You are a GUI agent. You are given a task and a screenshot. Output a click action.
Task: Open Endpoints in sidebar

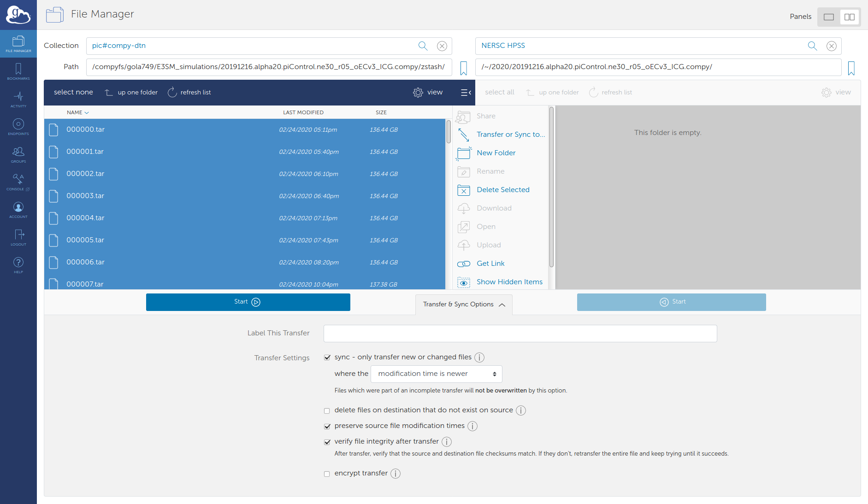(x=18, y=127)
